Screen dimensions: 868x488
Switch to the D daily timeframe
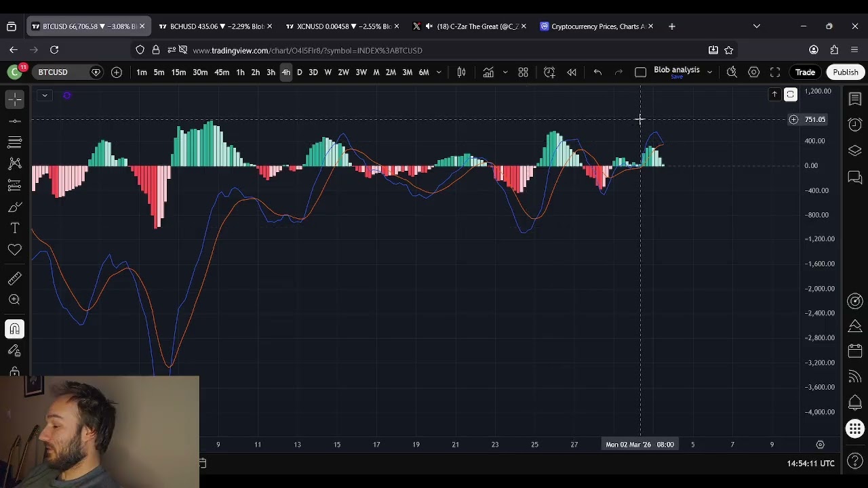coord(299,72)
